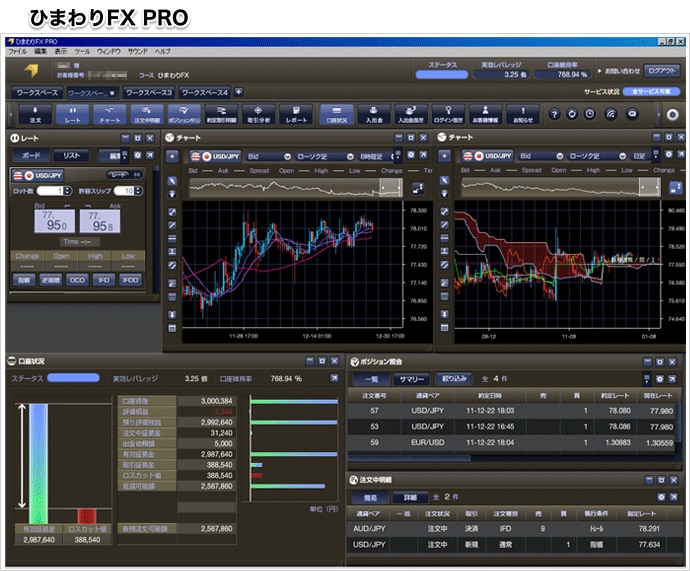Image resolution: width=690 pixels, height=571 pixels.
Task: Switch rate panel to リスト view
Action: pos(71,155)
